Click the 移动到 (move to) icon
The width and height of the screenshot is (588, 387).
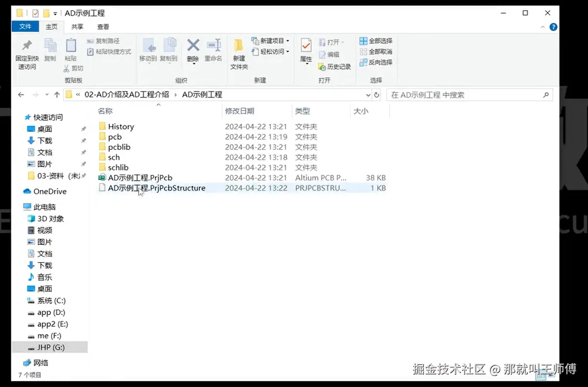point(148,46)
